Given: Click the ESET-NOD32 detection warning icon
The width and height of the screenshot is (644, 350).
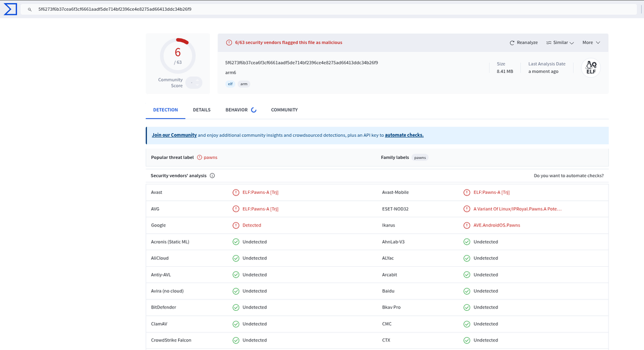Looking at the screenshot, I should (x=467, y=209).
